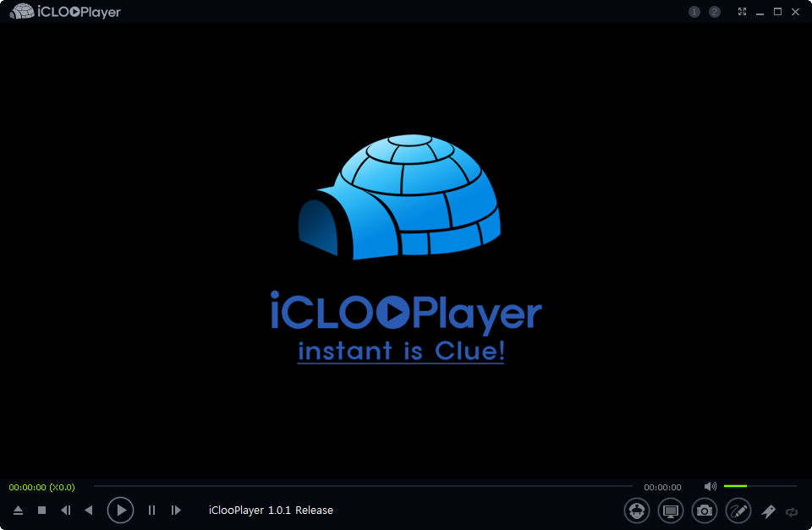Viewport: 812px width, 530px height.
Task: Mute audio using the speaker icon
Action: coord(710,486)
